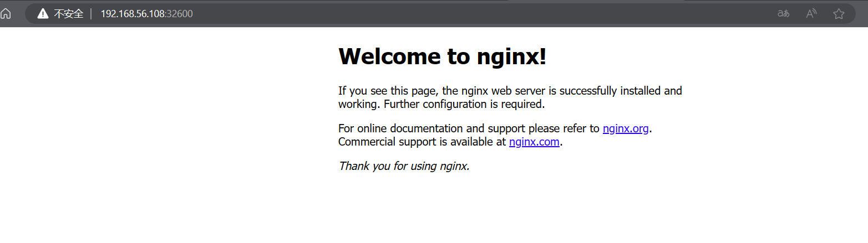The width and height of the screenshot is (868, 243).
Task: Click the 32600 port number in address bar
Action: 180,14
